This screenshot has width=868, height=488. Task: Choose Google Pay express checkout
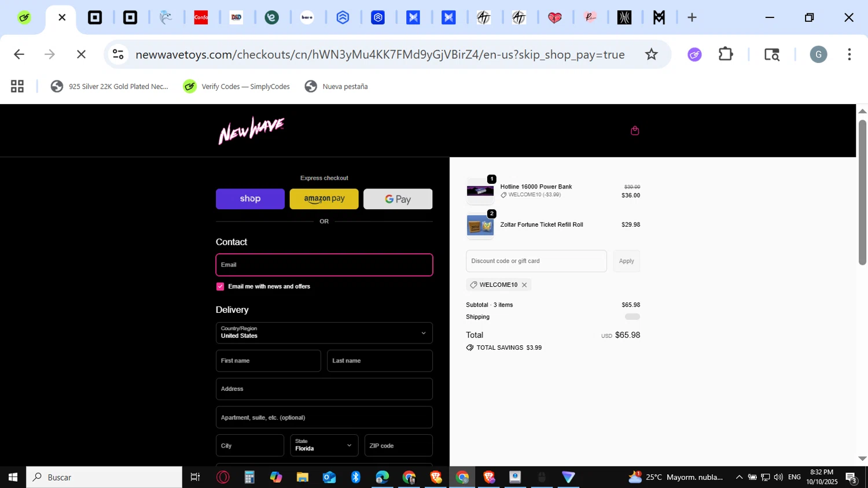click(x=398, y=199)
